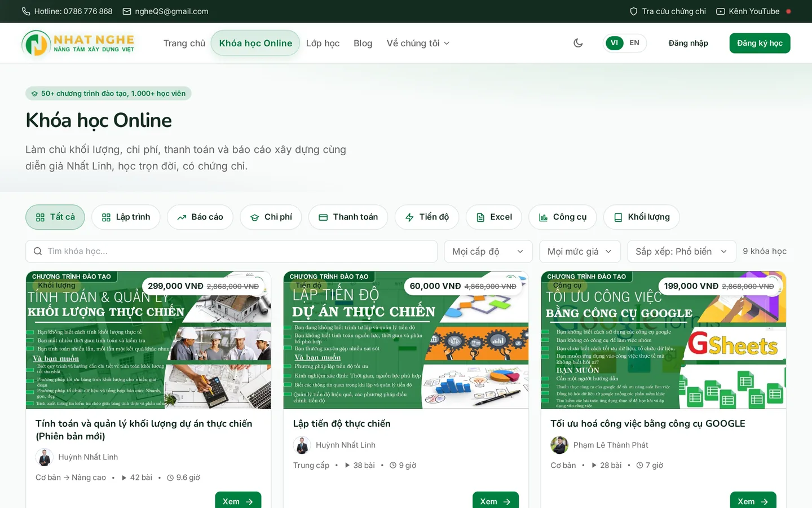Open the Blog page
The width and height of the screenshot is (812, 508).
pos(363,43)
